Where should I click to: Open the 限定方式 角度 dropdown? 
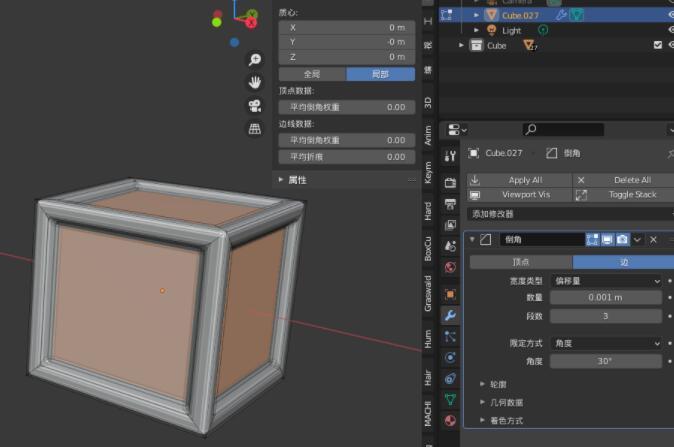click(x=607, y=343)
